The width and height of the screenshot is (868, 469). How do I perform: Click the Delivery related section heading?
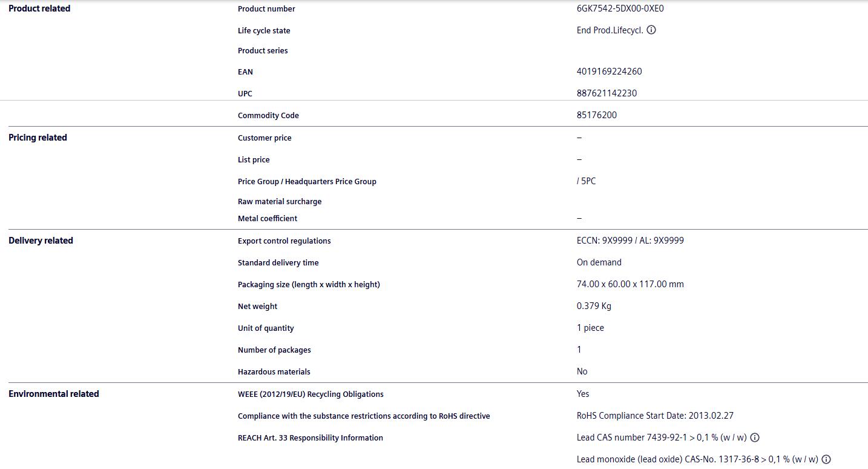[41, 241]
